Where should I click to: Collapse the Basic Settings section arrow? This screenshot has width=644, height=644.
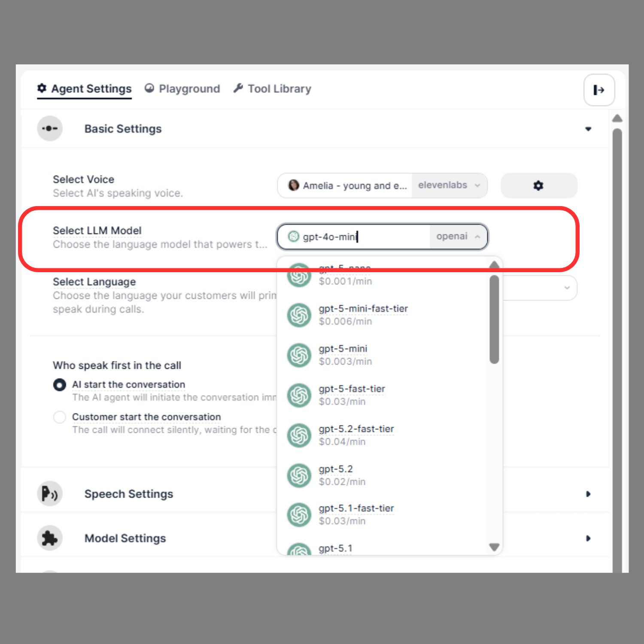coord(588,129)
